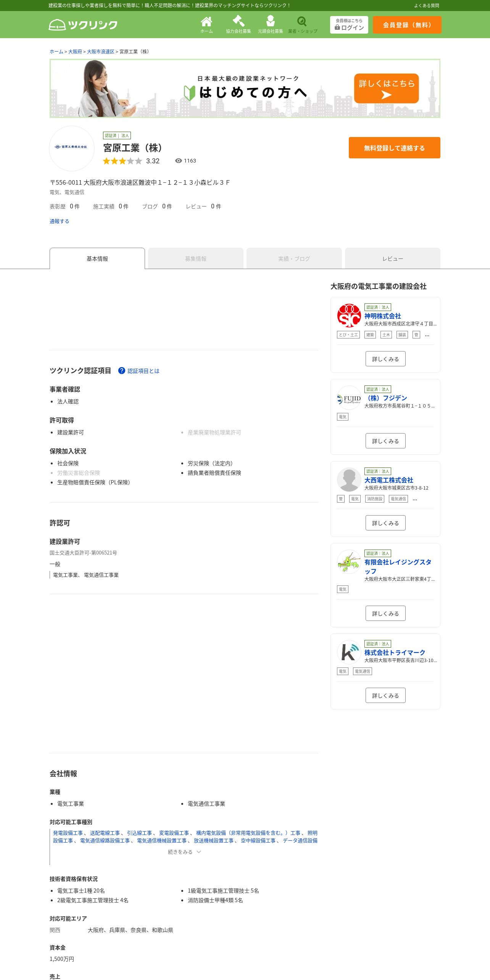The height and width of the screenshot is (980, 490).
Task: Click 大阪府 breadcrumb link
Action: pos(75,52)
